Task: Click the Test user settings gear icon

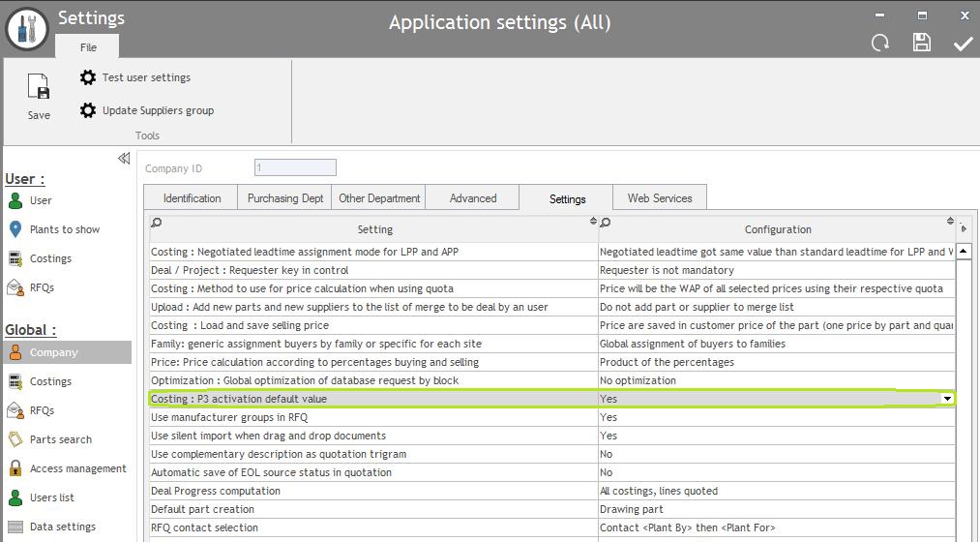Action: coord(88,77)
